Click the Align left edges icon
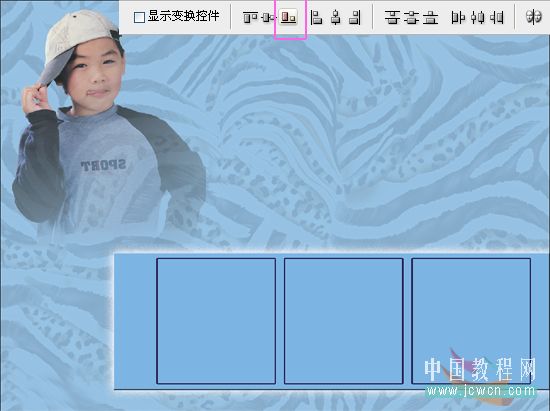Screen dimensions: 550x411 coord(316,17)
